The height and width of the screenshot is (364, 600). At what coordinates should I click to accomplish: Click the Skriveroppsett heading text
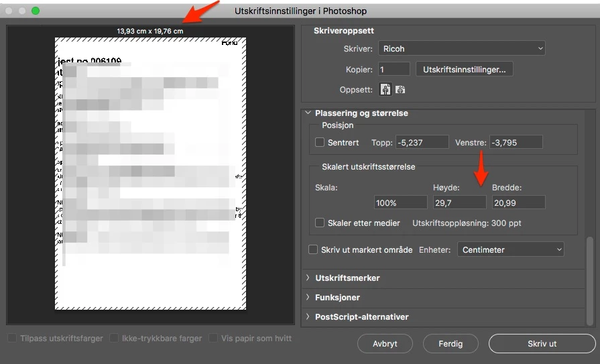tap(344, 31)
